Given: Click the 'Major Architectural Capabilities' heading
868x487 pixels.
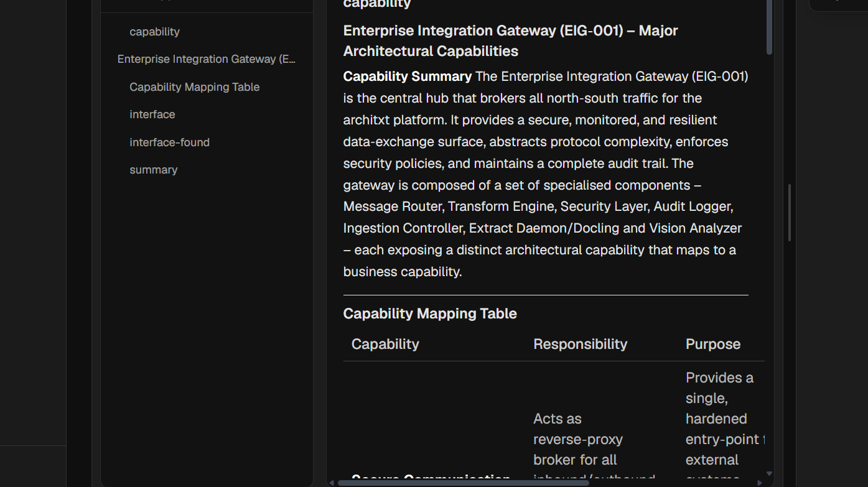Looking at the screenshot, I should [510, 40].
